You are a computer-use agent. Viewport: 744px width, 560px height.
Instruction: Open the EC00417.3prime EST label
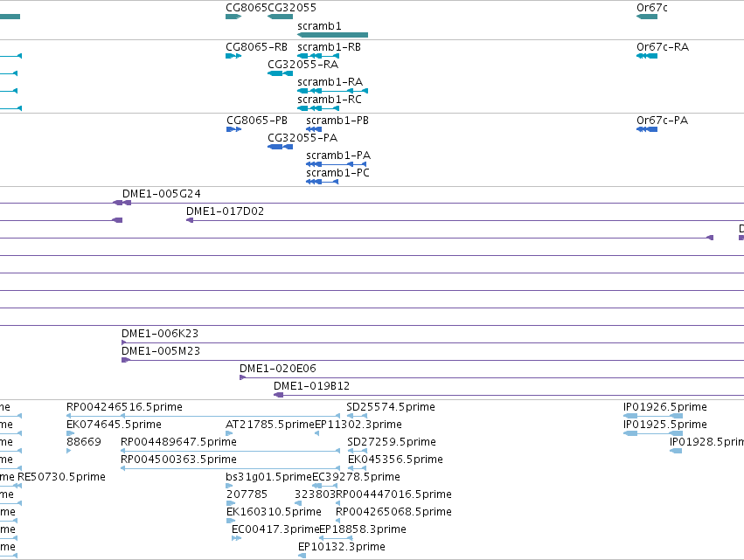click(275, 529)
